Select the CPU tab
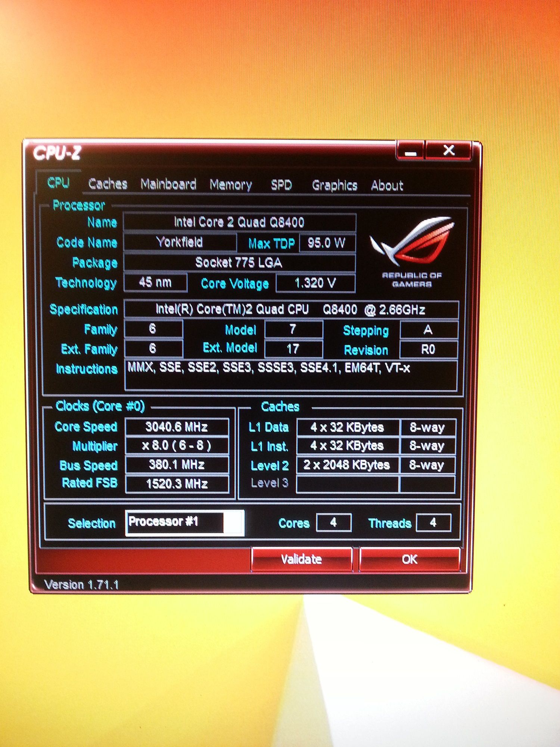This screenshot has width=560, height=747. coord(59,183)
